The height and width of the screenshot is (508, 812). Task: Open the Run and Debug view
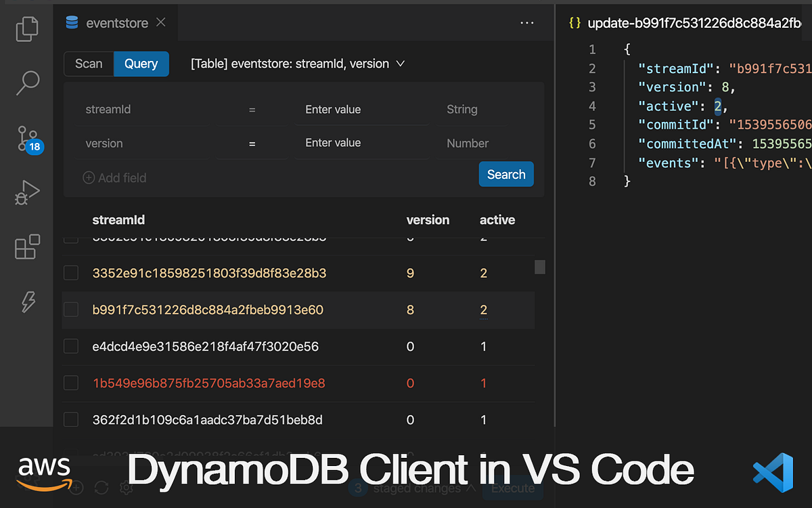28,192
